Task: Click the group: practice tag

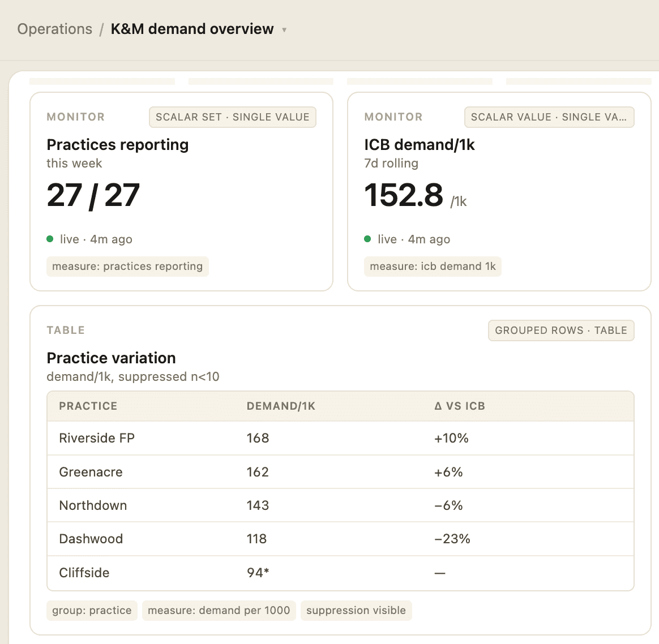Action: 92,611
